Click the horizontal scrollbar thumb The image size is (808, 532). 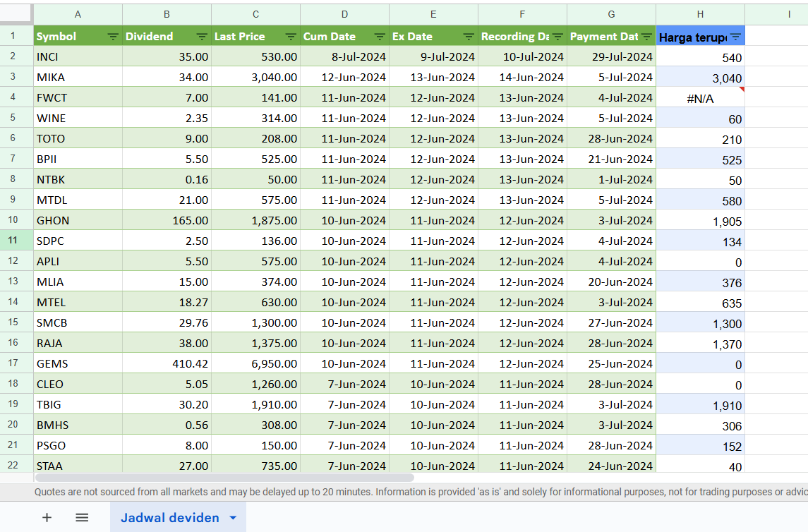click(x=224, y=478)
